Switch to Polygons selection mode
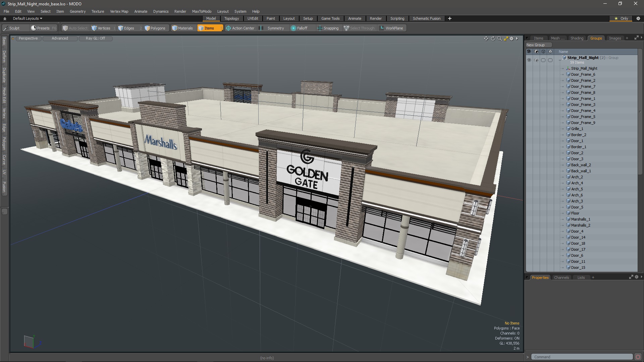Image resolution: width=644 pixels, height=362 pixels. click(155, 28)
